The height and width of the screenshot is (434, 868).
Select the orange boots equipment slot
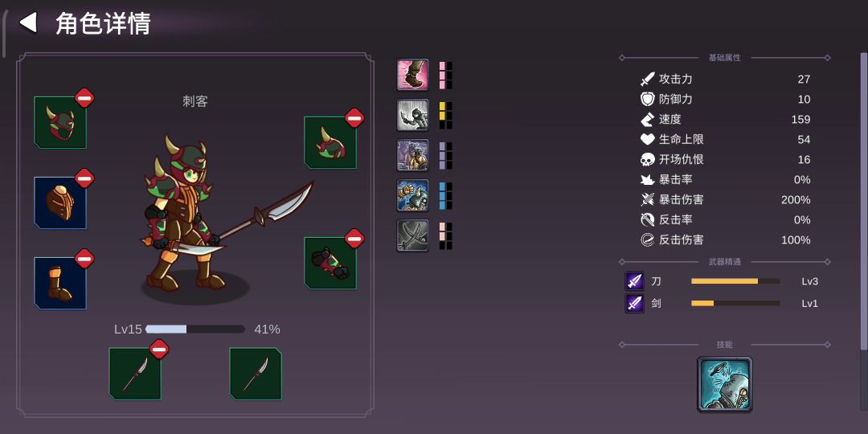[x=60, y=283]
